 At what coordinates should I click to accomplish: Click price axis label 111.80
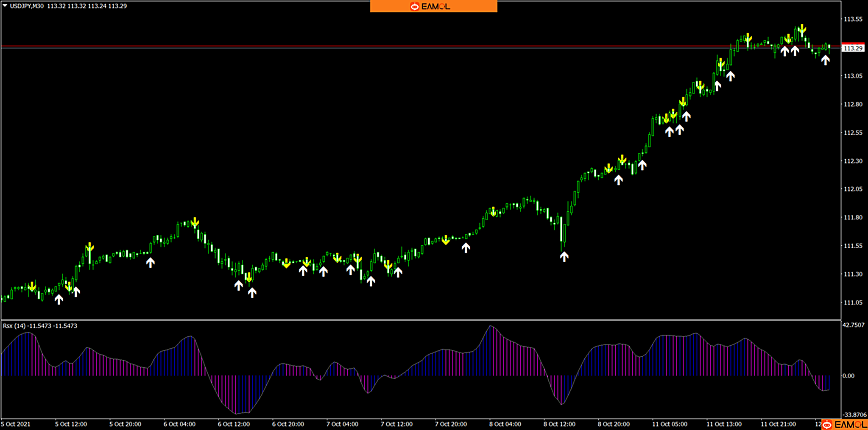(853, 217)
